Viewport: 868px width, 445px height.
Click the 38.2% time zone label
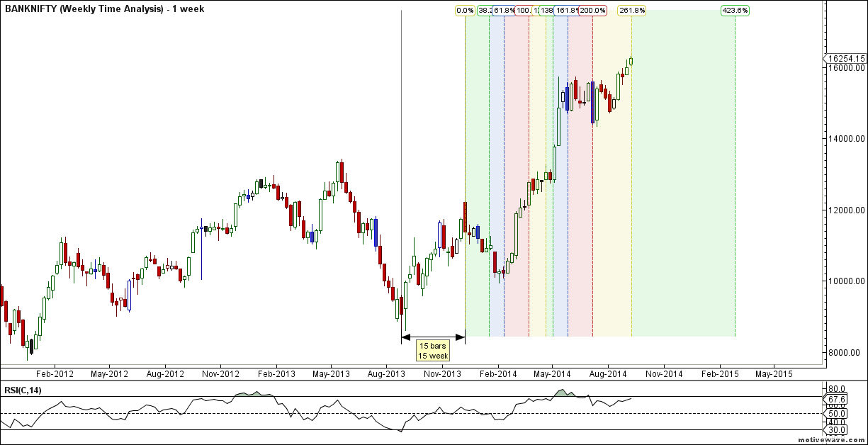coord(486,10)
